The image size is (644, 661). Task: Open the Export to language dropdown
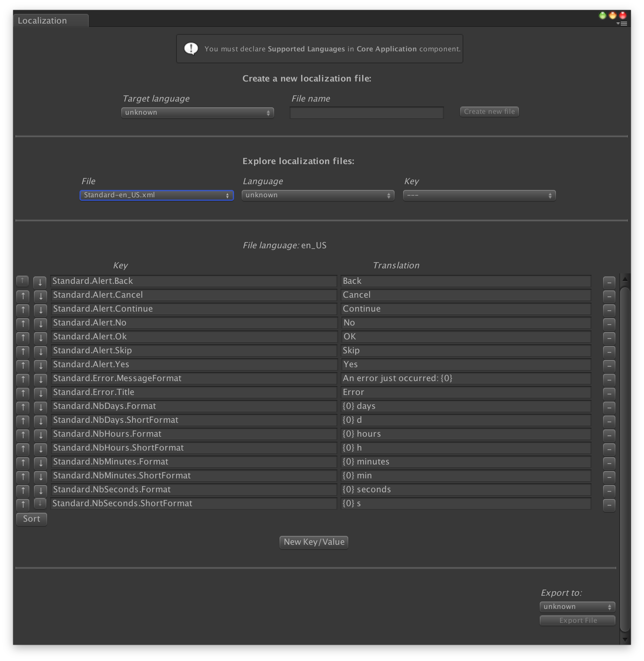point(577,607)
